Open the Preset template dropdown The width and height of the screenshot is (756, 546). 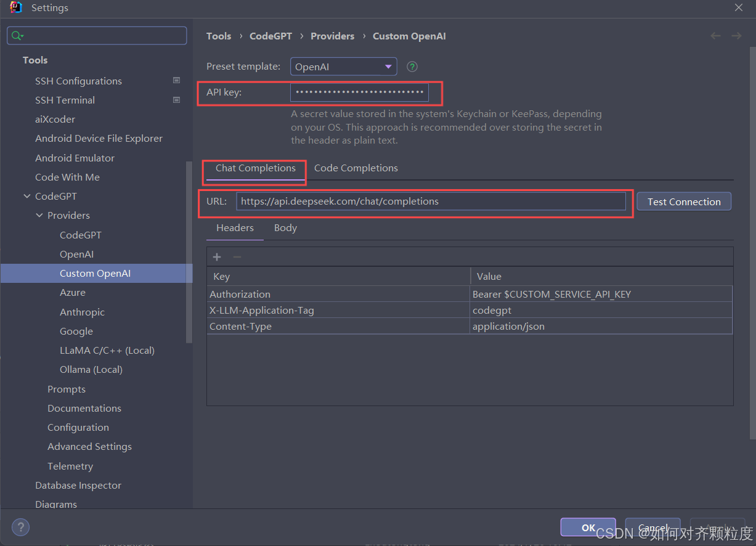coord(343,67)
